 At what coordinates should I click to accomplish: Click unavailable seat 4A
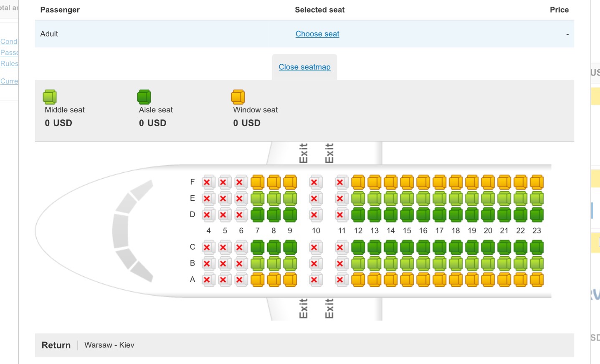(207, 280)
